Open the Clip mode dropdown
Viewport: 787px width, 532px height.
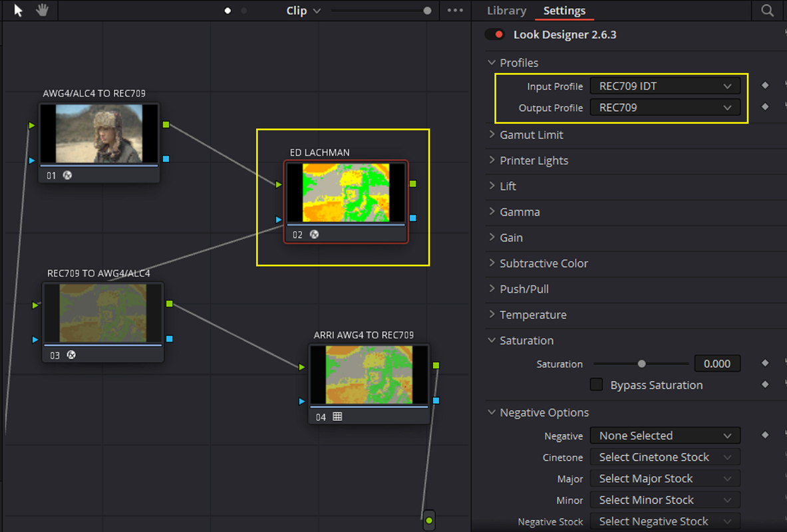[x=303, y=11]
